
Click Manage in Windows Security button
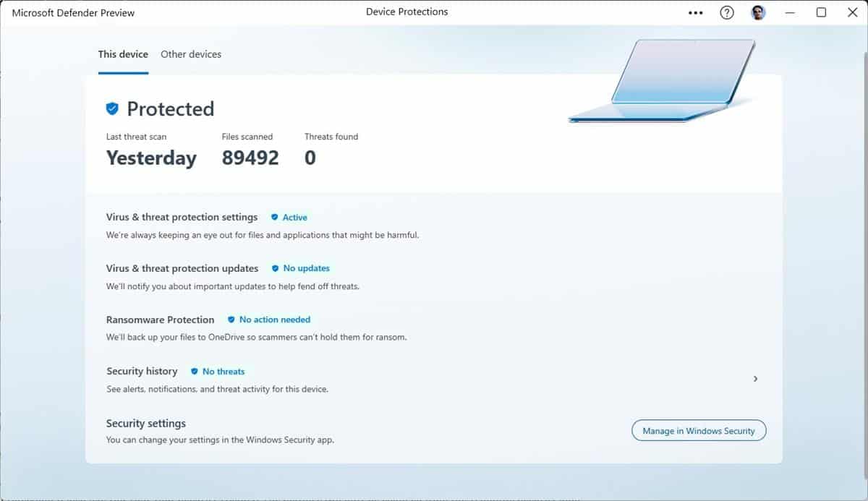pos(699,430)
